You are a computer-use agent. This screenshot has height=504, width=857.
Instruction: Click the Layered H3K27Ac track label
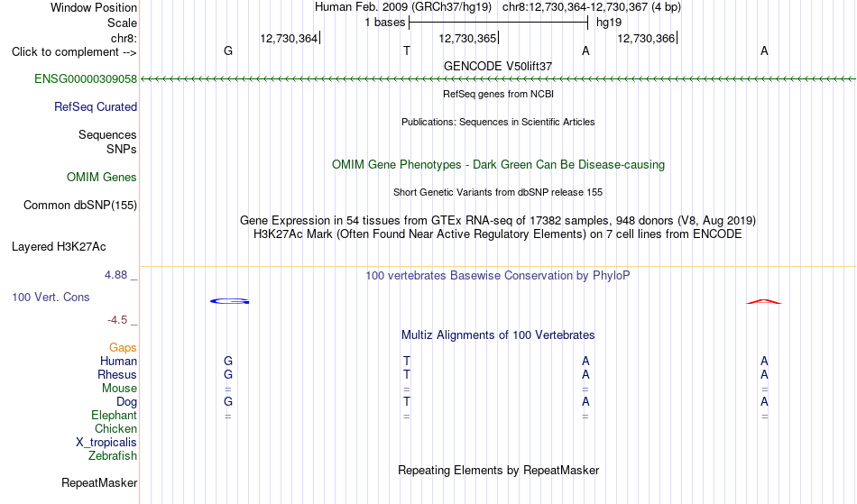coord(59,247)
